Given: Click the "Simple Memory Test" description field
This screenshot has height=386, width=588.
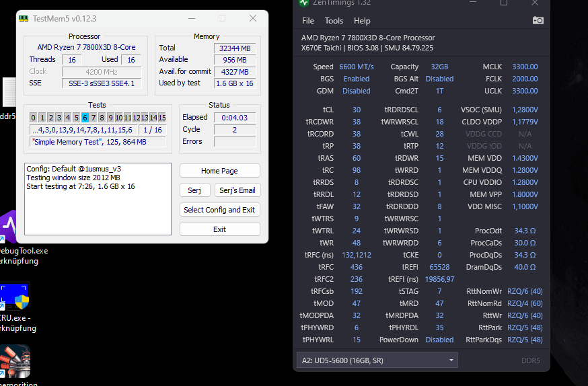Looking at the screenshot, I should 98,142.
